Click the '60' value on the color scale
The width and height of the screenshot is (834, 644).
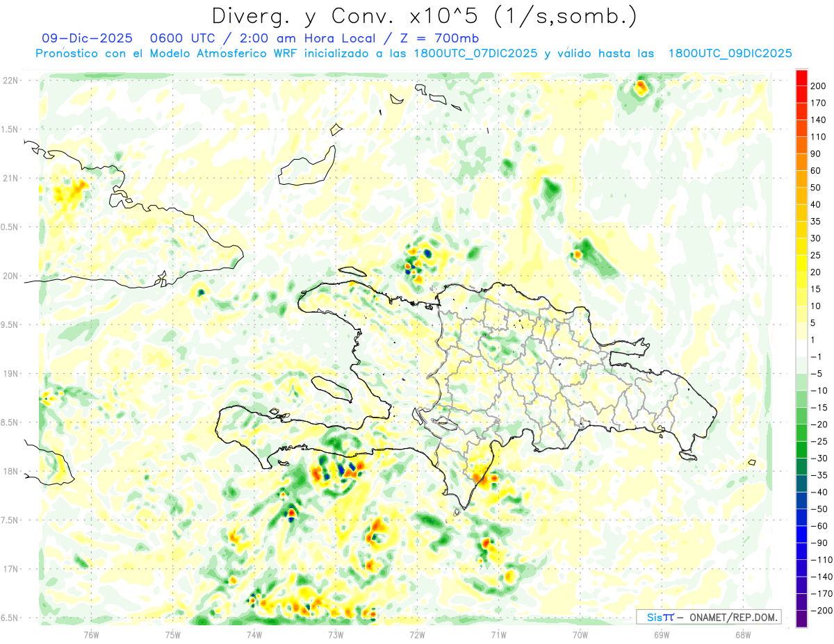(816, 171)
